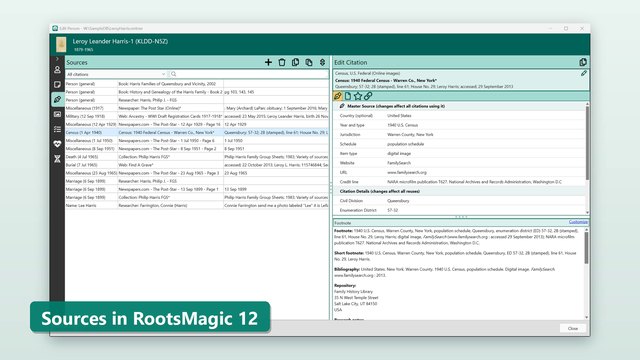This screenshot has height=360, width=640.
Task: Click the Country field value United States
Action: pyautogui.click(x=399, y=116)
